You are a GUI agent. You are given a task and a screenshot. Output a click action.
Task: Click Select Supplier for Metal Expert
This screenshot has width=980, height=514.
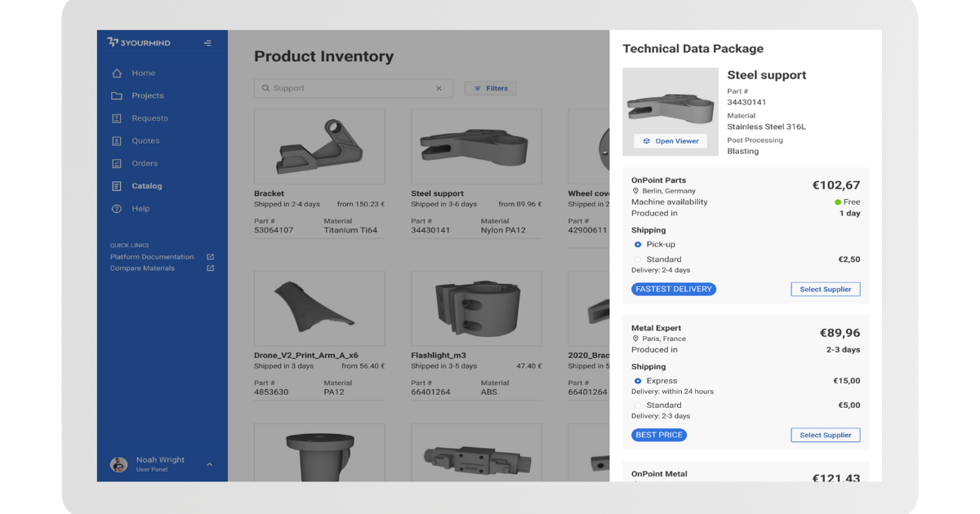[x=826, y=435]
